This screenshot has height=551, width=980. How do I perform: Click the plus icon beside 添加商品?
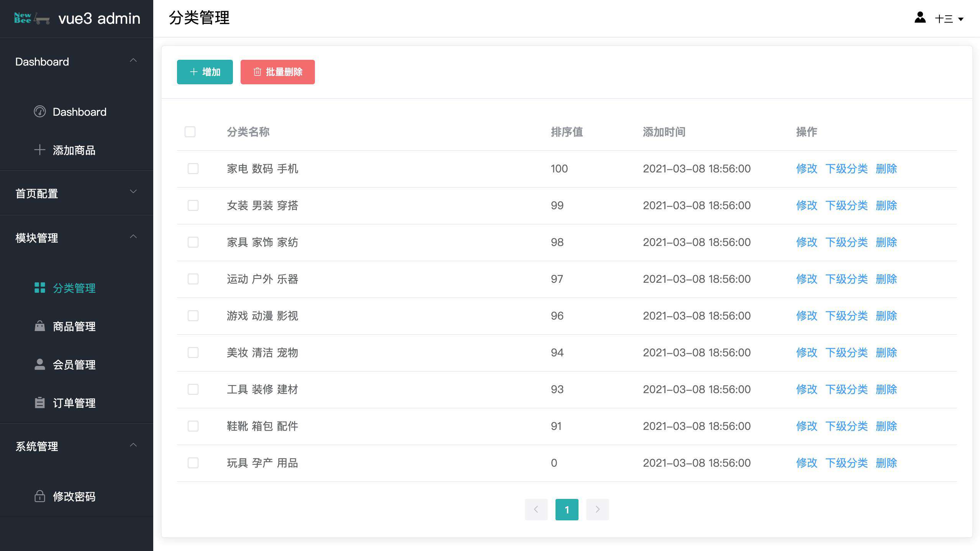point(40,150)
